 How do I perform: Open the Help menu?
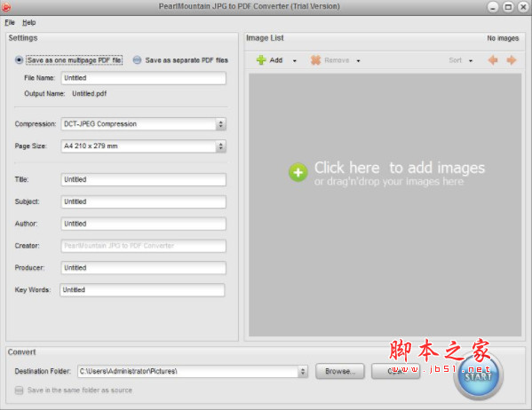click(x=28, y=22)
